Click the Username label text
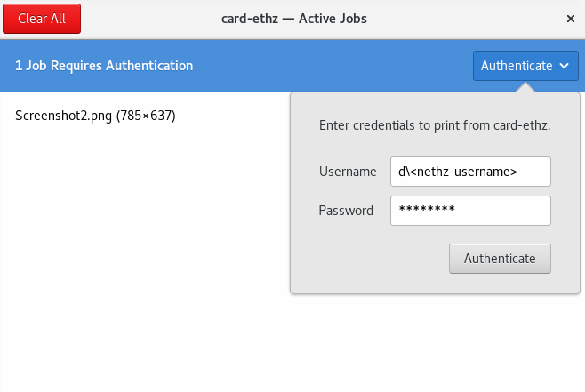 coord(348,172)
